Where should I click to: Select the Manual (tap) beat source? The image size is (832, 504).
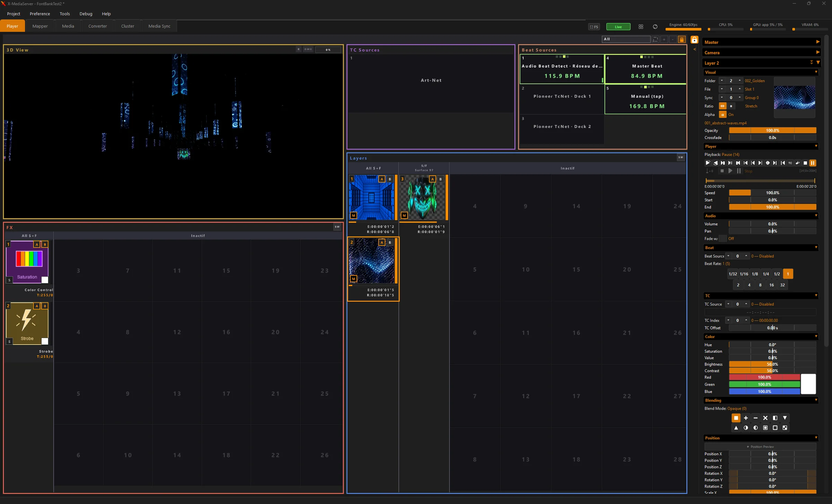point(645,99)
